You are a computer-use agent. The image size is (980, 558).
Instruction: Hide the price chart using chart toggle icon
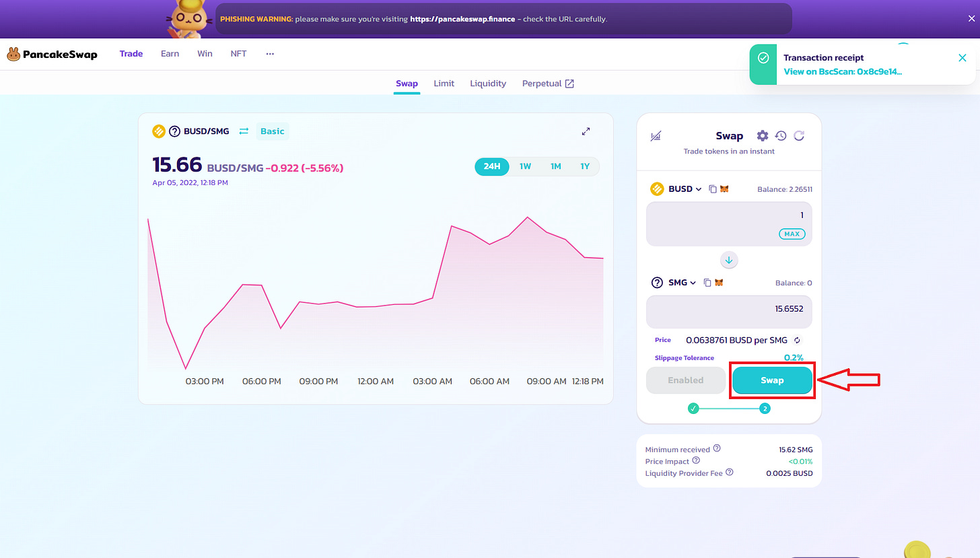pos(656,136)
